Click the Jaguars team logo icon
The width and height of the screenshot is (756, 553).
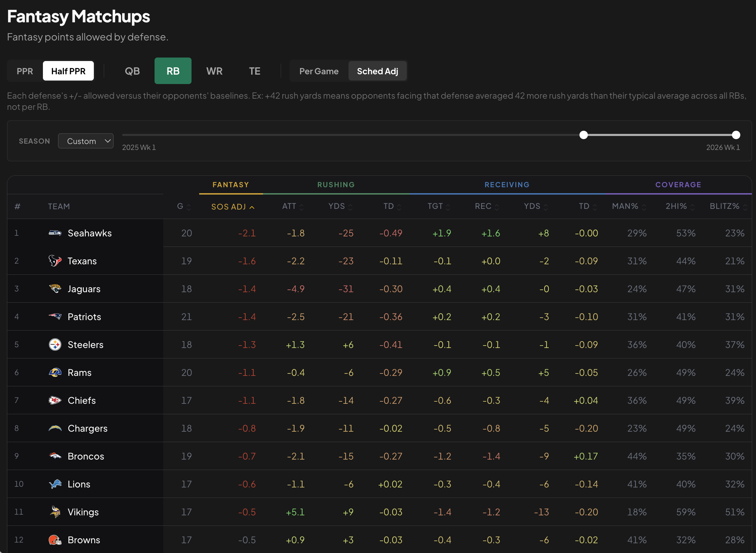tap(55, 289)
